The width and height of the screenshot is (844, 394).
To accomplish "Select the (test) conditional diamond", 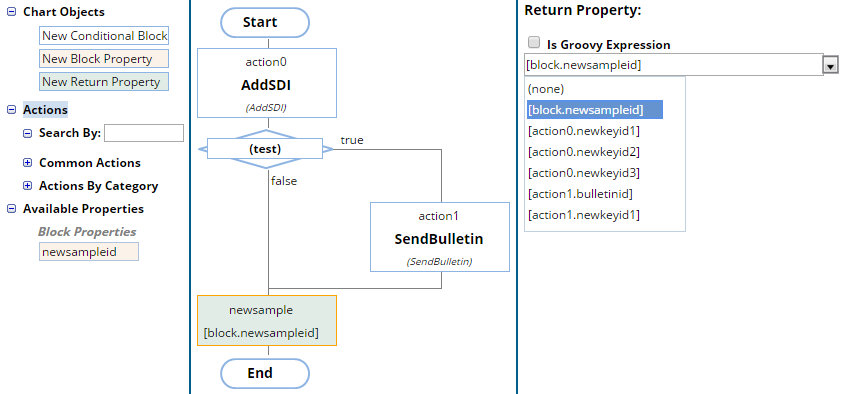I will pos(265,149).
